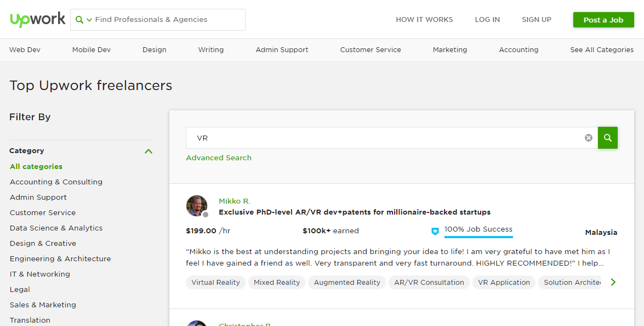Image resolution: width=644 pixels, height=326 pixels.
Task: Click See All Categories
Action: click(602, 50)
